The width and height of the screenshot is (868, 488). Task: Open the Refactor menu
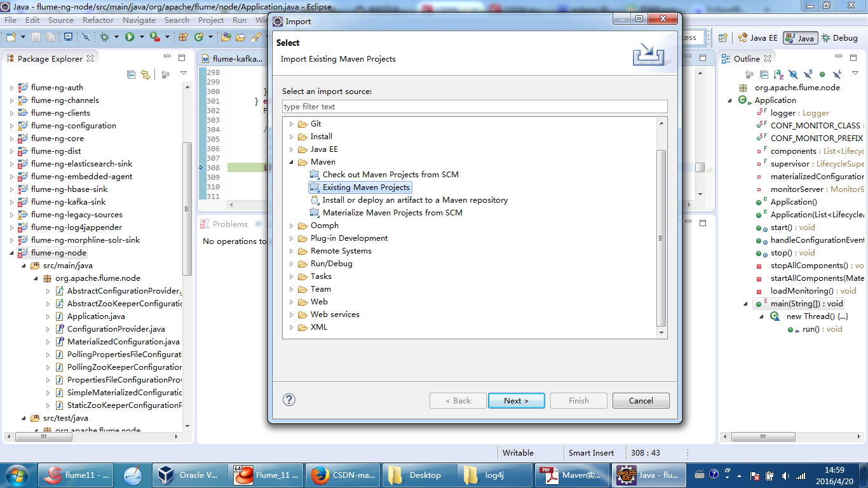click(x=98, y=20)
